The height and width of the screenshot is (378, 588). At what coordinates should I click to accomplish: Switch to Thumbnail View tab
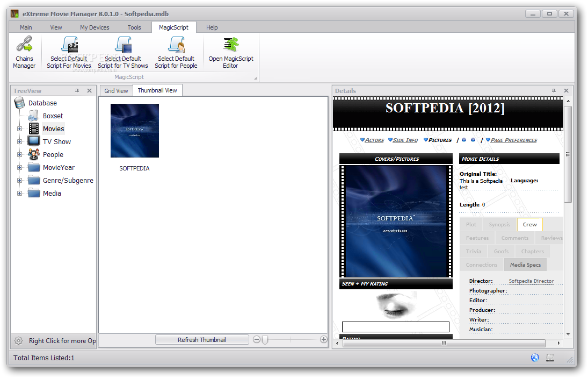click(x=157, y=90)
